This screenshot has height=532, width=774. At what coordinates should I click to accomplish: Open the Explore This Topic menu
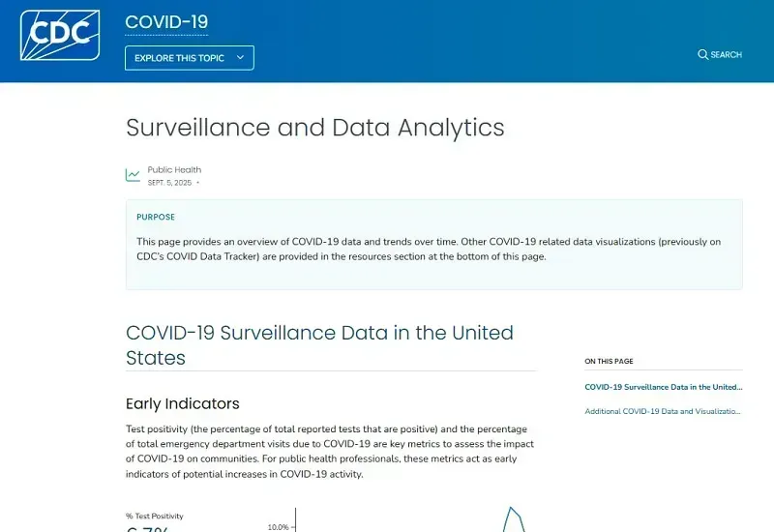[189, 58]
